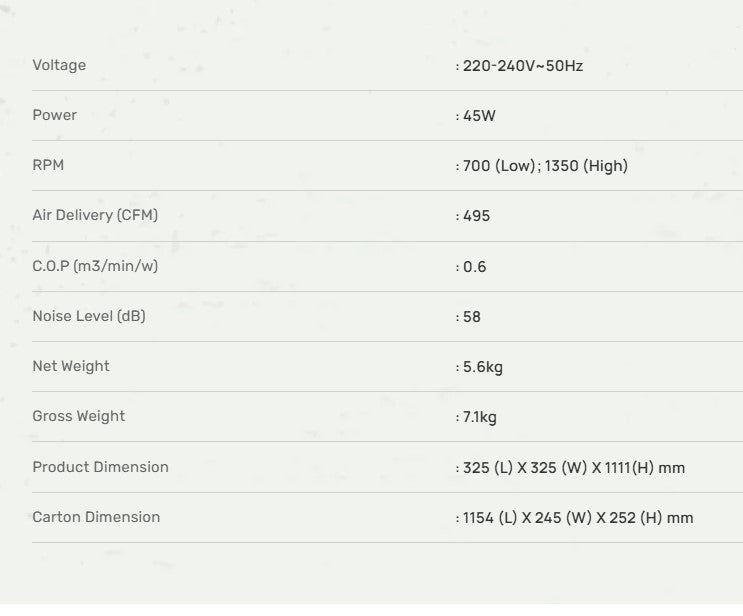The image size is (743, 616).
Task: Click the C.O.P (m3/min/w) label
Action: (x=95, y=266)
